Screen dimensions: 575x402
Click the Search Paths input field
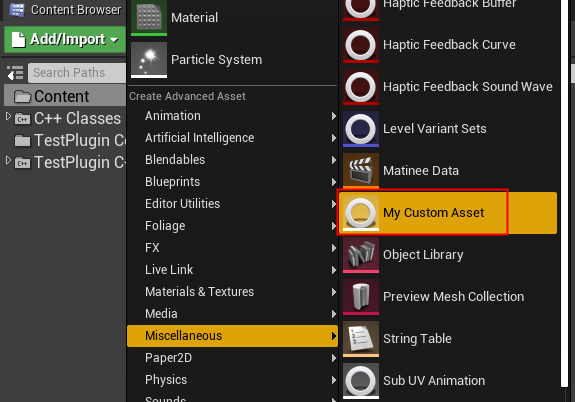pos(77,73)
